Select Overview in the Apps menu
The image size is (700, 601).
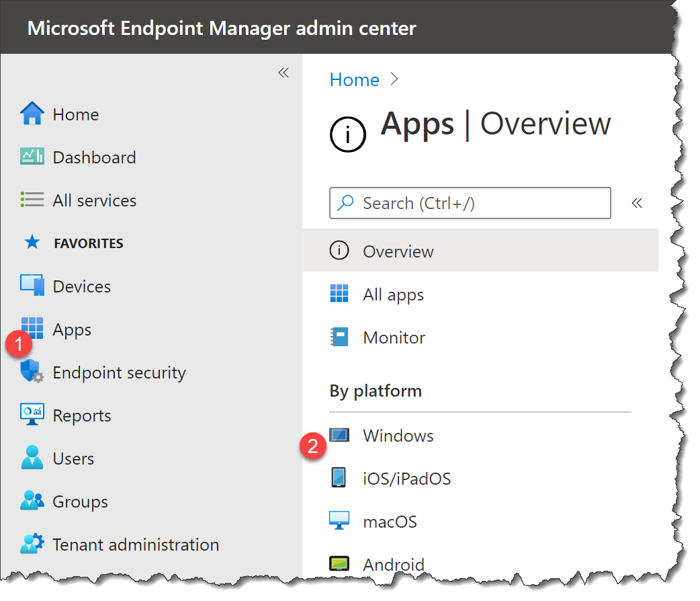pyautogui.click(x=398, y=251)
